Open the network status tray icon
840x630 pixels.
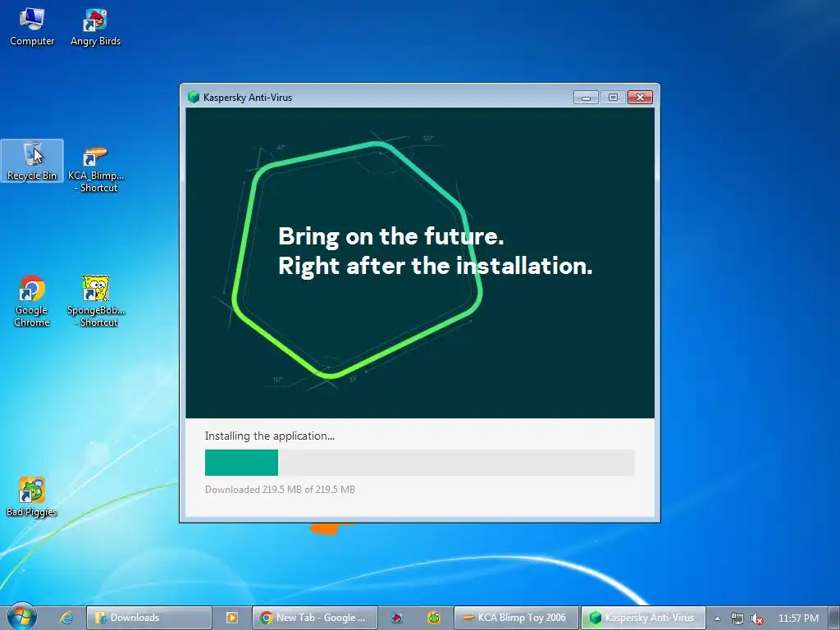737,619
